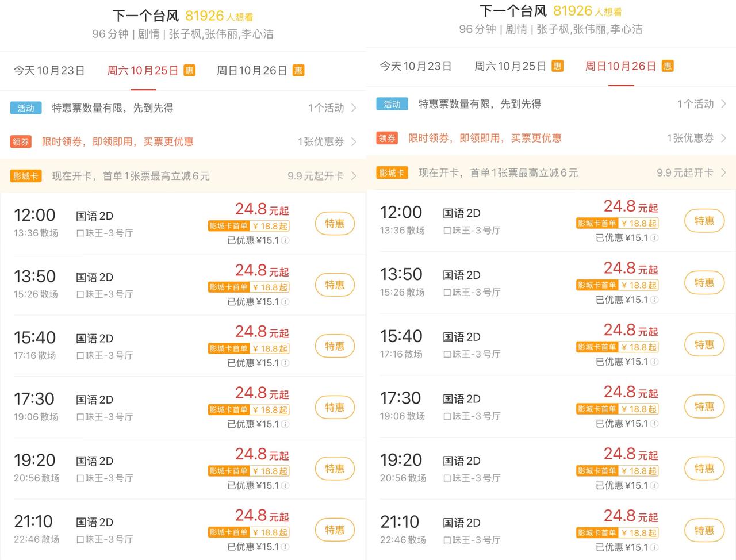Tap info icon beside 13:50 discount, right panel
This screenshot has height=560, width=736.
pyautogui.click(x=654, y=300)
